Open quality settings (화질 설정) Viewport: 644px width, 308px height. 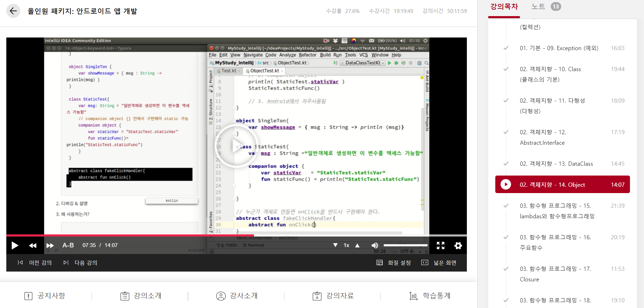[394, 263]
